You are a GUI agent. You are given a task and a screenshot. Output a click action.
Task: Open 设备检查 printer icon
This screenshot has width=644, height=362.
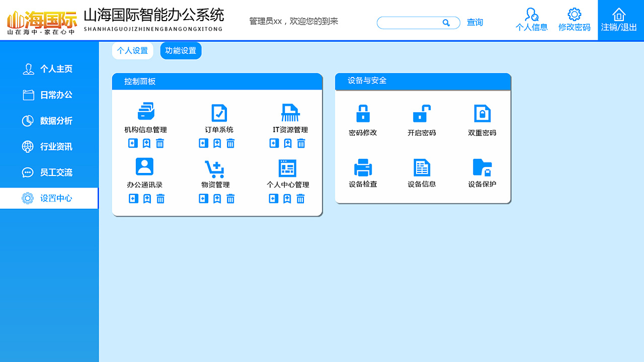(363, 167)
